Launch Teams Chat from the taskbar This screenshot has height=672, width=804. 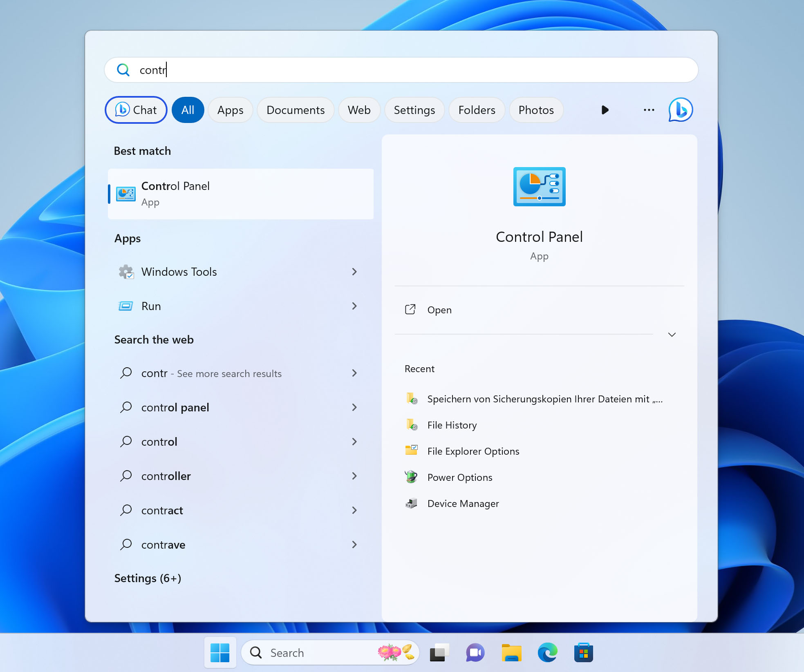(475, 652)
